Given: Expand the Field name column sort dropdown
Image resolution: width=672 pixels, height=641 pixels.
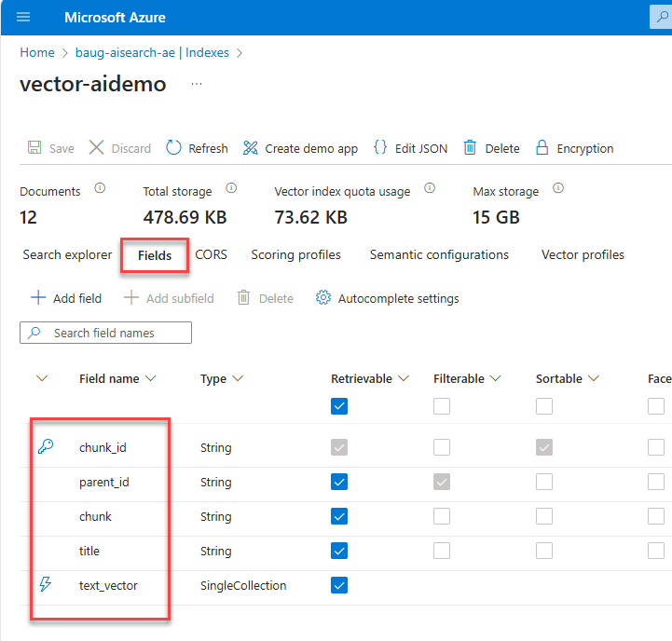Looking at the screenshot, I should point(150,379).
